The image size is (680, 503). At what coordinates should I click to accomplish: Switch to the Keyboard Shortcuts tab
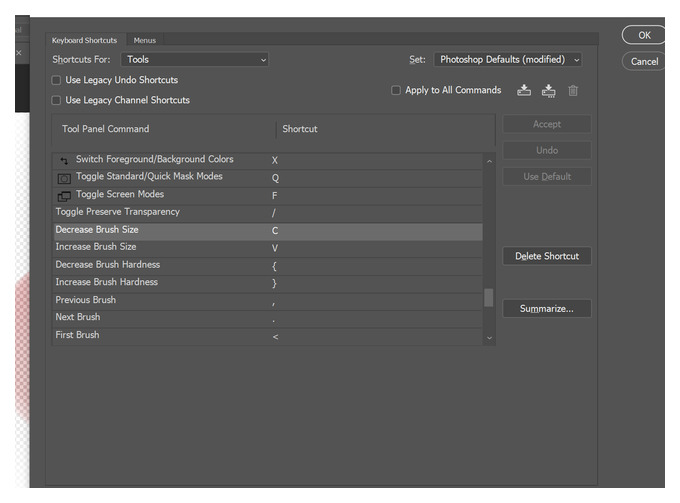tap(85, 40)
